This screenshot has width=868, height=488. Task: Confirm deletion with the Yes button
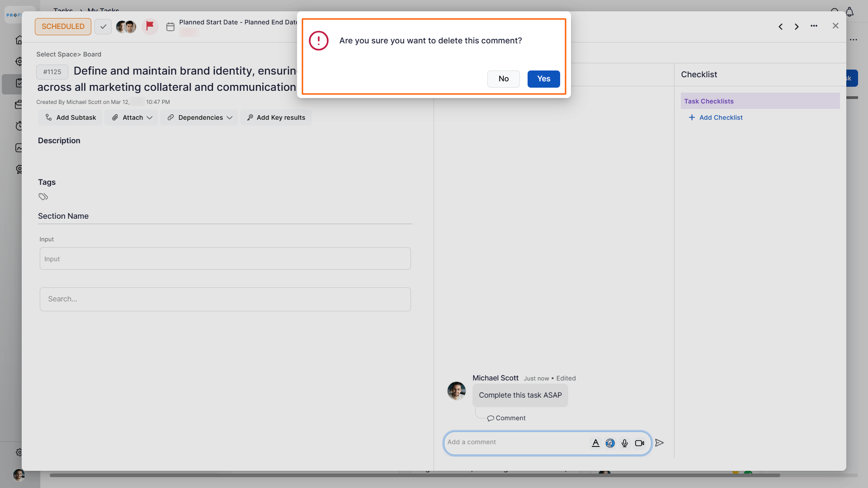(x=543, y=79)
